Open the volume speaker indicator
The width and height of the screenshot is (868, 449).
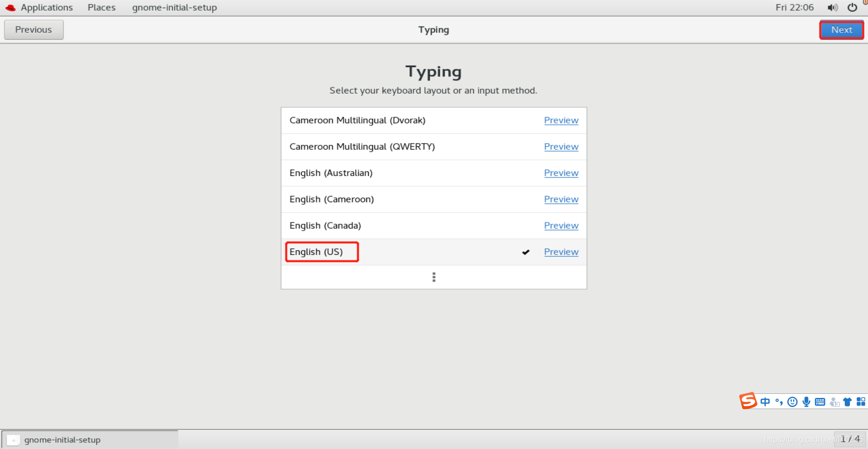point(833,8)
